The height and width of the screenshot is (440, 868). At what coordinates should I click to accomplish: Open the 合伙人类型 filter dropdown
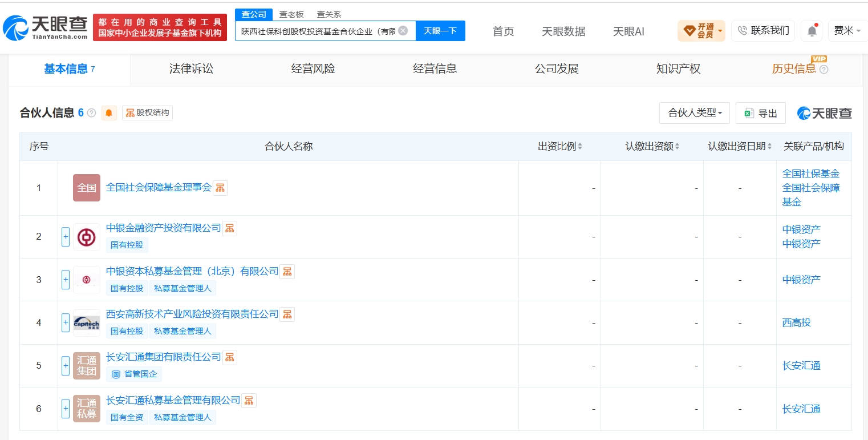tap(695, 113)
